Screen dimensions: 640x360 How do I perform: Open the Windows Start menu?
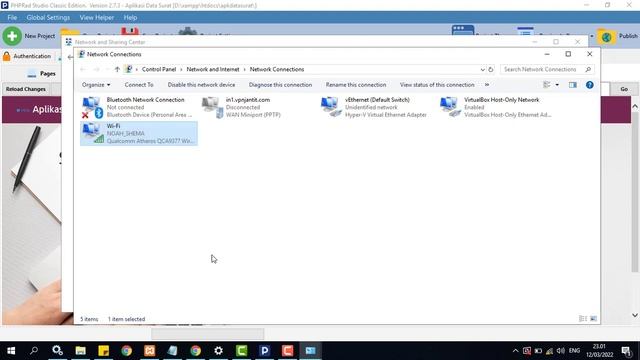[11, 351]
